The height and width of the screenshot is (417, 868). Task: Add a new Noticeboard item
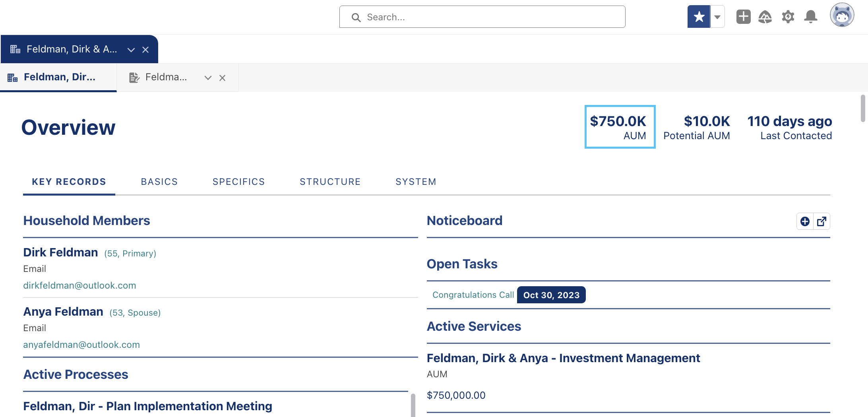point(805,221)
